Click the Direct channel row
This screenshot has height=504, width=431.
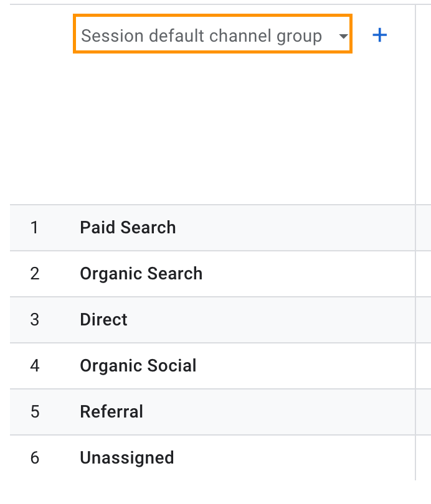[103, 320]
